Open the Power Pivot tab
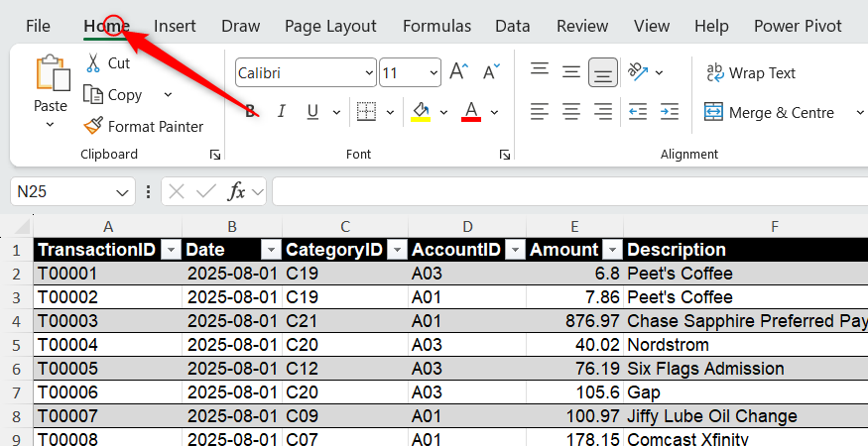 point(798,26)
